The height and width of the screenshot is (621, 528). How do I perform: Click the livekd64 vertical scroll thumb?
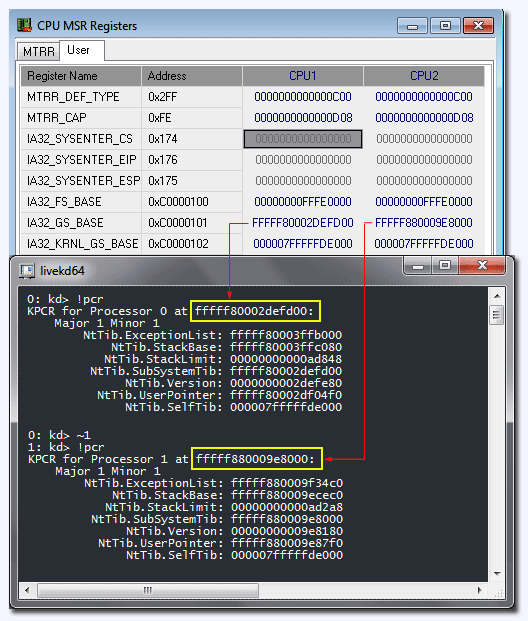click(497, 315)
